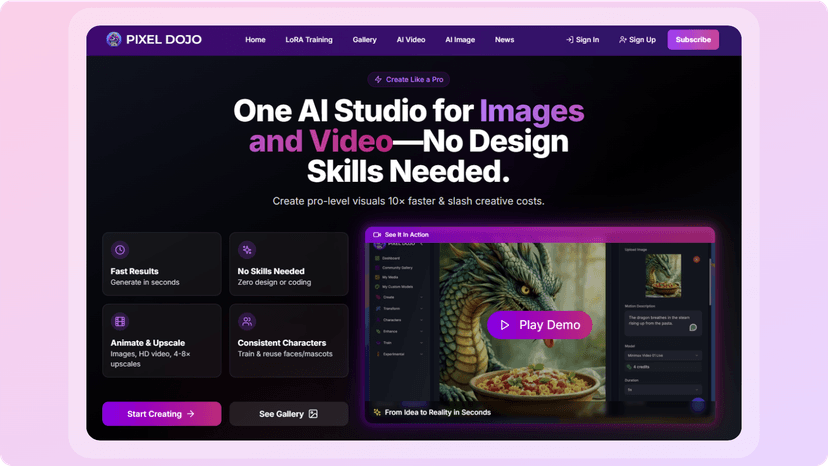
Task: Go to the AI Video nav item
Action: tap(411, 40)
